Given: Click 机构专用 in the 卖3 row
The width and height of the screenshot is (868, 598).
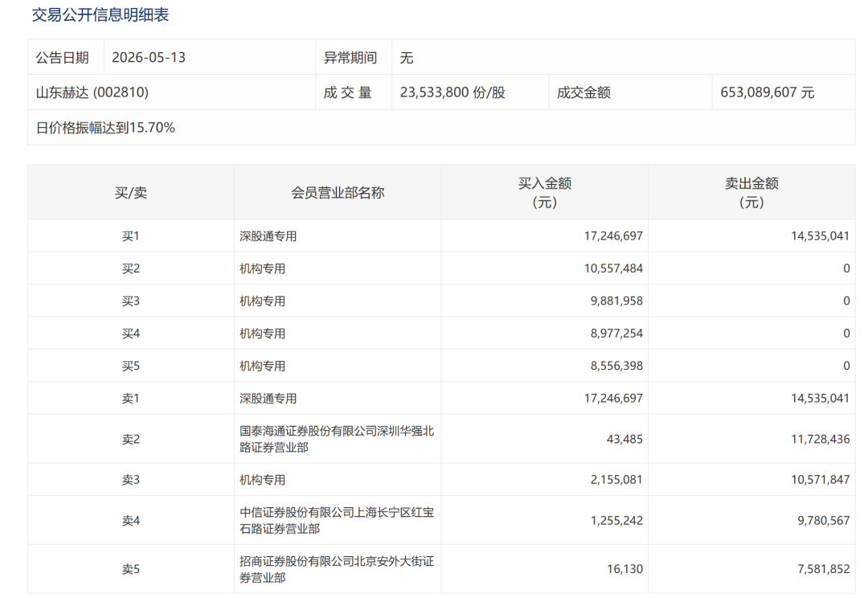Looking at the screenshot, I should [x=262, y=480].
